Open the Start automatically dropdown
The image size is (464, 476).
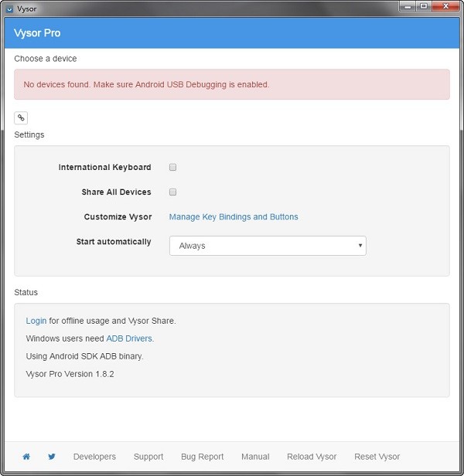tap(268, 246)
